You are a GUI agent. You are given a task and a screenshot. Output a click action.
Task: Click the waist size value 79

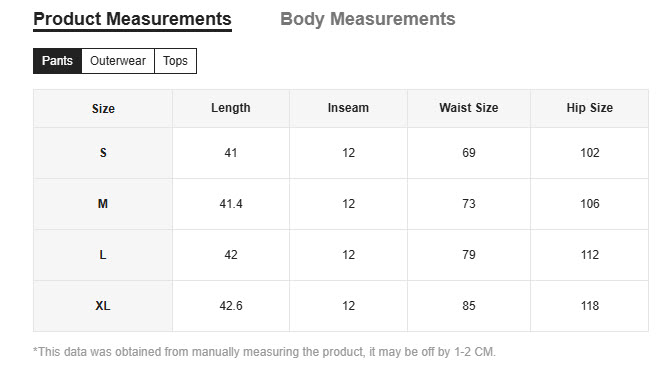[469, 255]
